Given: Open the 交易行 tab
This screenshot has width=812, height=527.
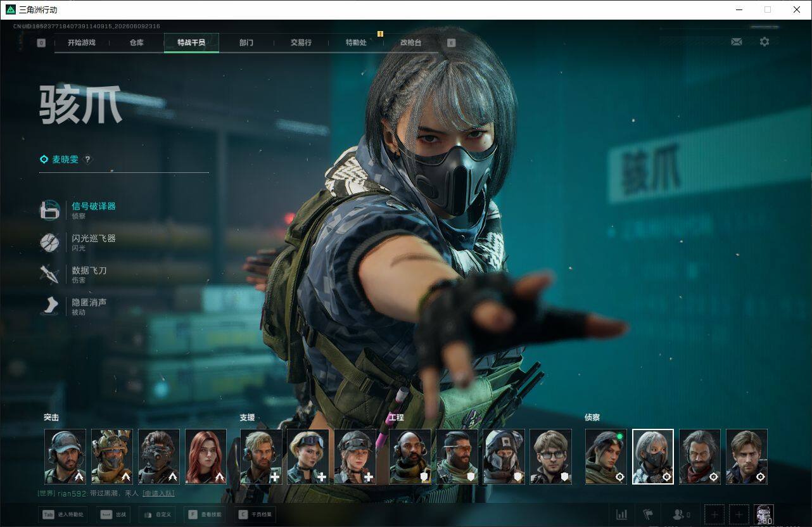Looking at the screenshot, I should pos(301,42).
